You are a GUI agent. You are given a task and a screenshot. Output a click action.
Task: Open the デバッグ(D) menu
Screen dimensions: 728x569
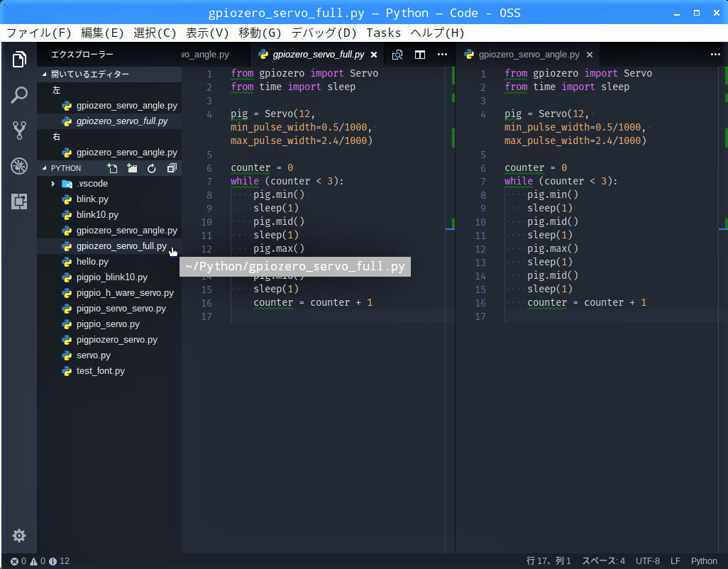(x=324, y=33)
